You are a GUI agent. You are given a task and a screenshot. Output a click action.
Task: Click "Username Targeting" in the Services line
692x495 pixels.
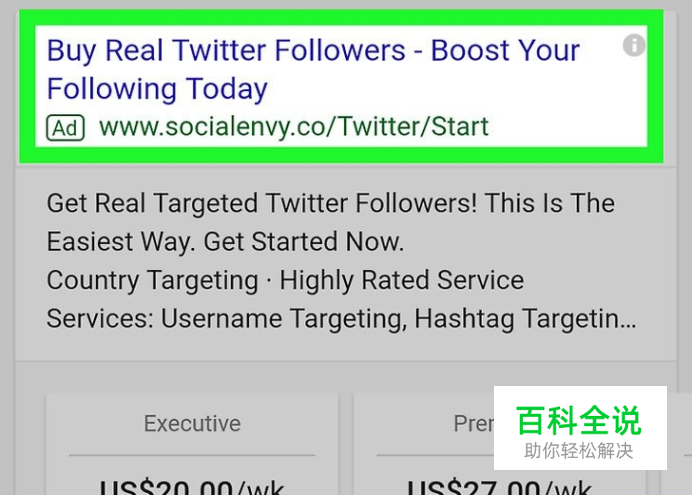(x=282, y=319)
